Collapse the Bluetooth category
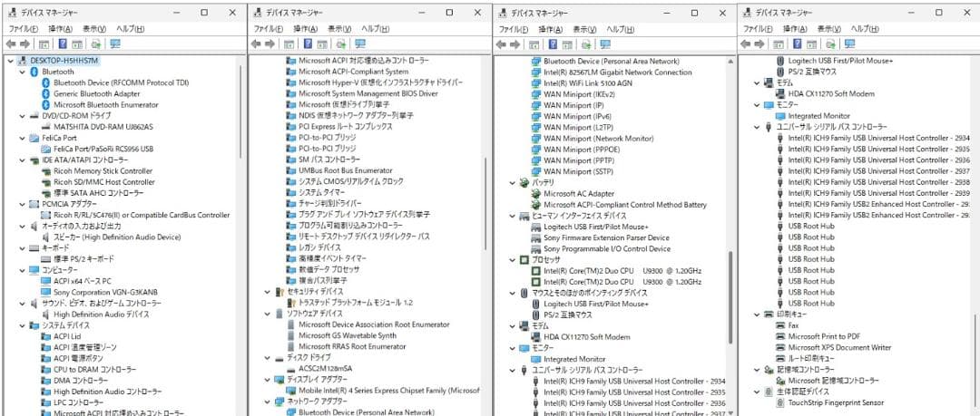 pyautogui.click(x=23, y=72)
